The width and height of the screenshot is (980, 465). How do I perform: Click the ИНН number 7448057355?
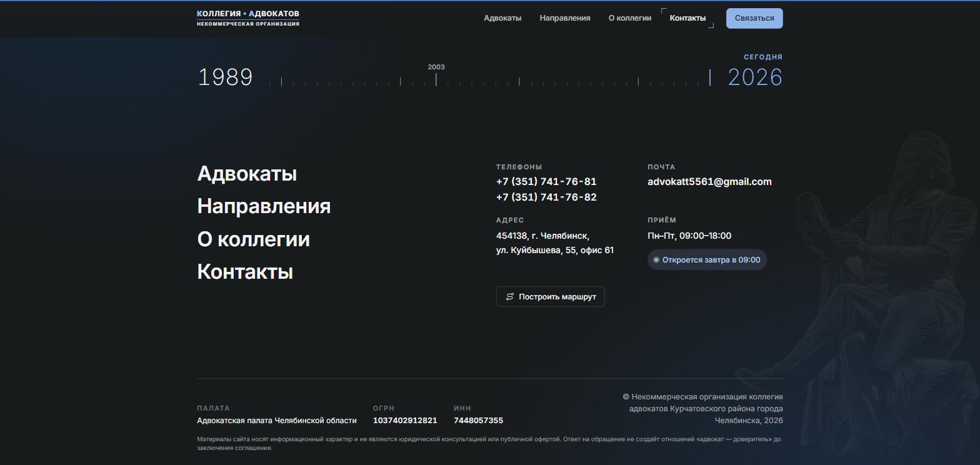click(478, 421)
